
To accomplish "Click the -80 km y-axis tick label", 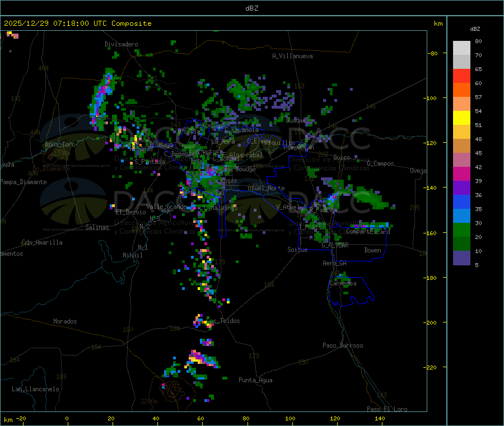I will click(432, 53).
